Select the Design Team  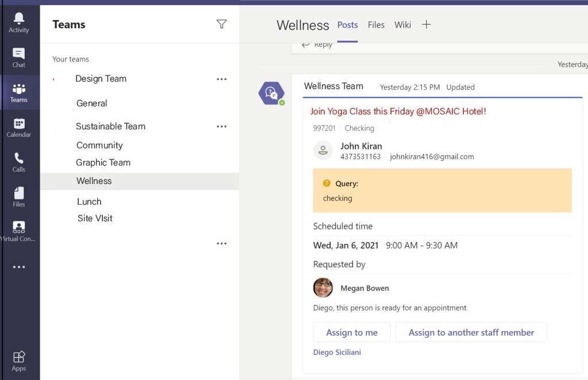tap(101, 79)
